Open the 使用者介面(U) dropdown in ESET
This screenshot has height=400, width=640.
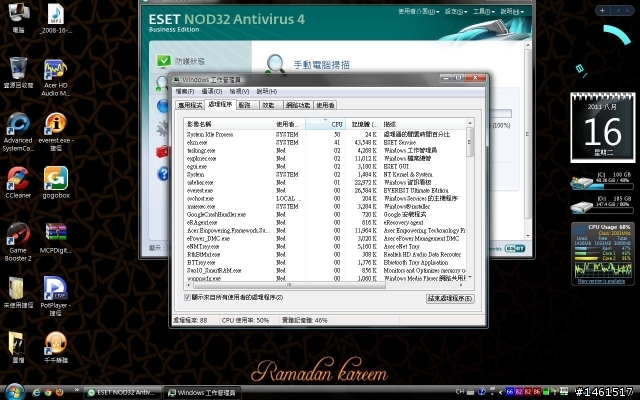tap(419, 11)
